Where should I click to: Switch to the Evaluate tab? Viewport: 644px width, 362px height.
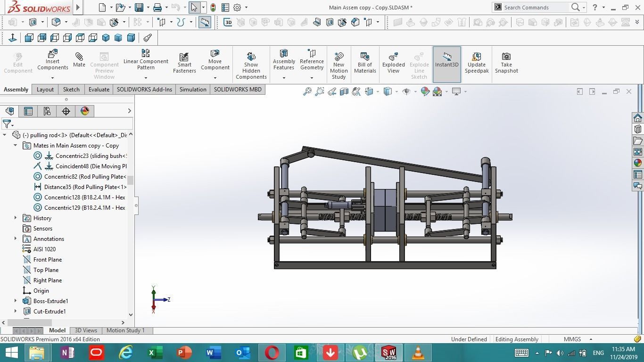click(99, 90)
